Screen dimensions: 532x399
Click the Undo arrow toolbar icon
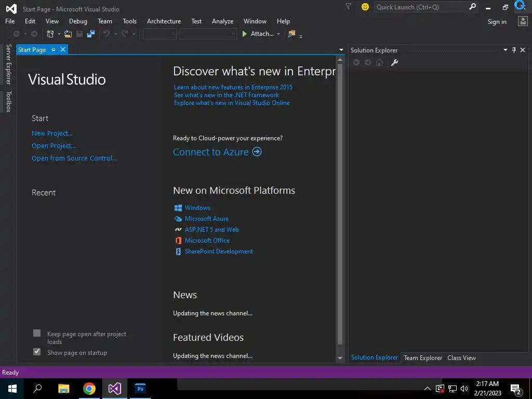click(x=107, y=34)
